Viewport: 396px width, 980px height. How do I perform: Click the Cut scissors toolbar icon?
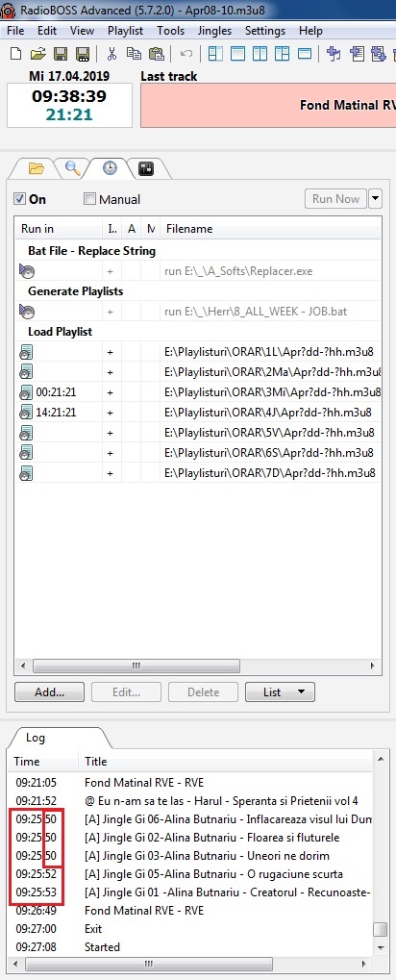pyautogui.click(x=111, y=55)
